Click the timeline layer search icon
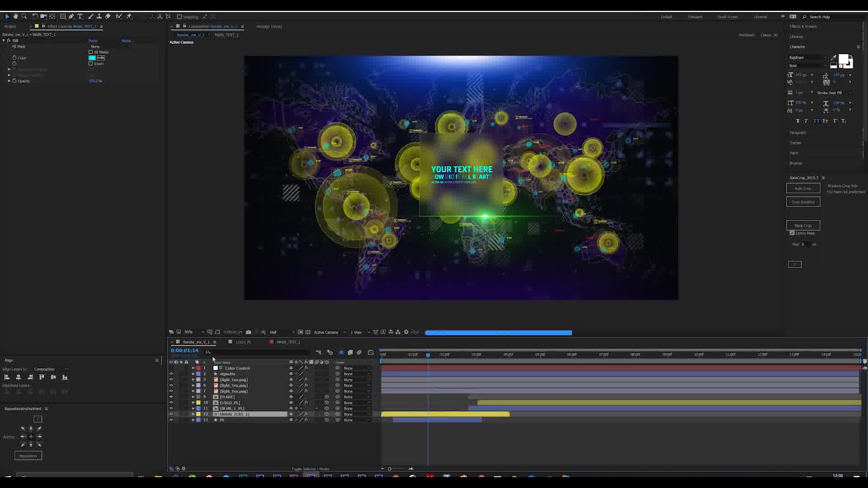Viewport: 868px width, 488px height. (x=208, y=352)
